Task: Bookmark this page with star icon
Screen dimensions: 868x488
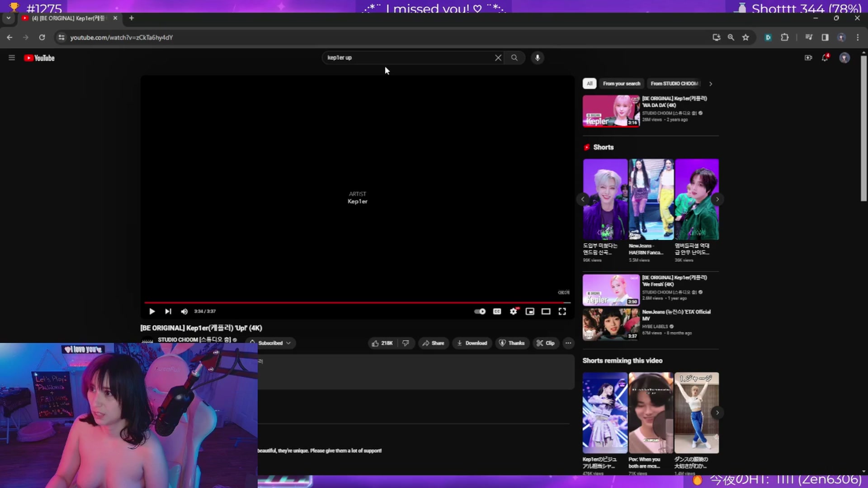Action: coord(745,38)
